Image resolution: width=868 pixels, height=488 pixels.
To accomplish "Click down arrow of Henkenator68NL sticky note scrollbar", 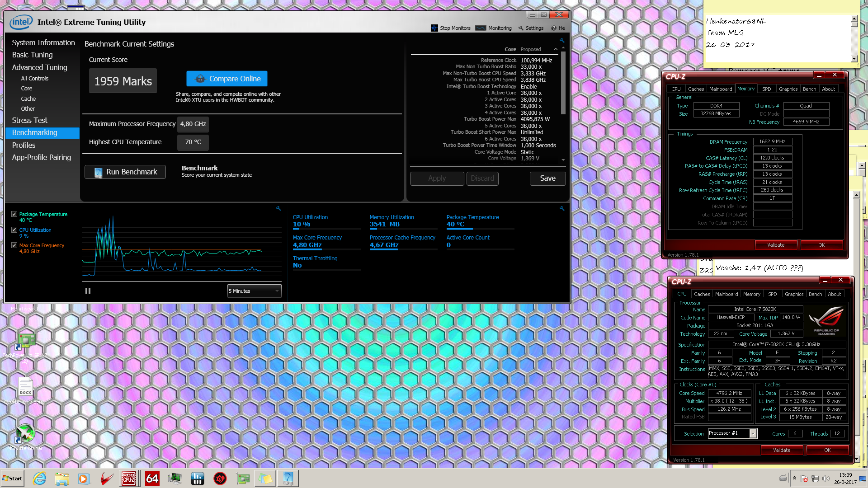I will tap(854, 58).
